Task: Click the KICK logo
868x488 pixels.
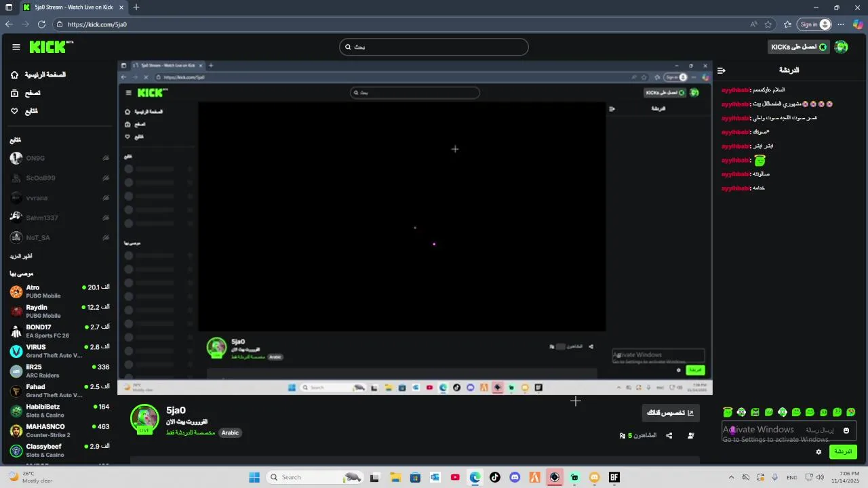Action: [x=52, y=47]
